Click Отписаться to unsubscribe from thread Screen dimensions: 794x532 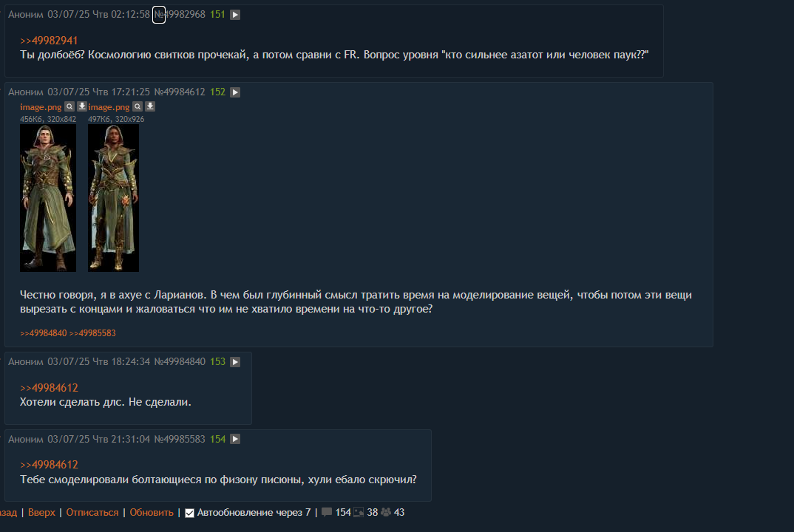coord(92,512)
